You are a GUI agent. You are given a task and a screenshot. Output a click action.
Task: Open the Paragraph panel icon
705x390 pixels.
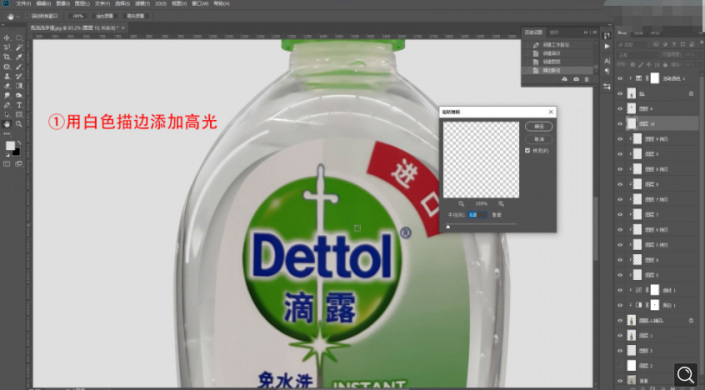[x=607, y=71]
